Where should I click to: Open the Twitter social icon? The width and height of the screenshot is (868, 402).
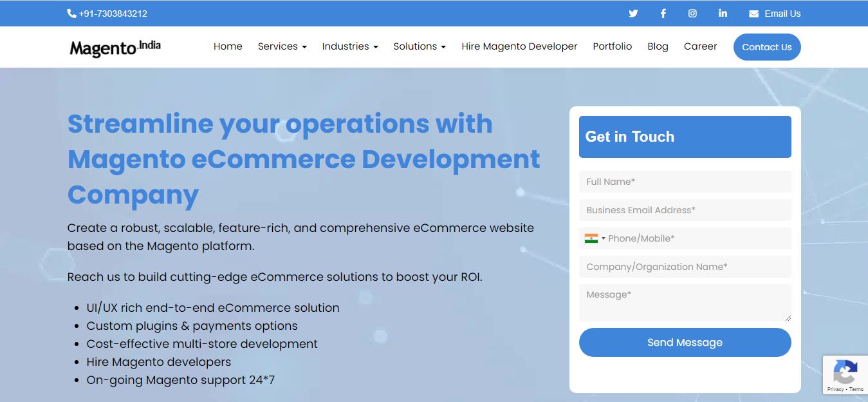[633, 14]
